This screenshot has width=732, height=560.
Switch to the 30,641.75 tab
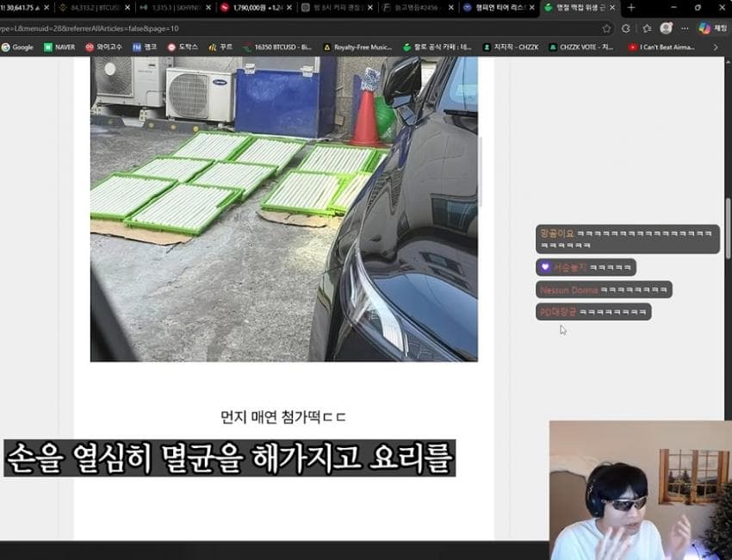pyautogui.click(x=20, y=8)
